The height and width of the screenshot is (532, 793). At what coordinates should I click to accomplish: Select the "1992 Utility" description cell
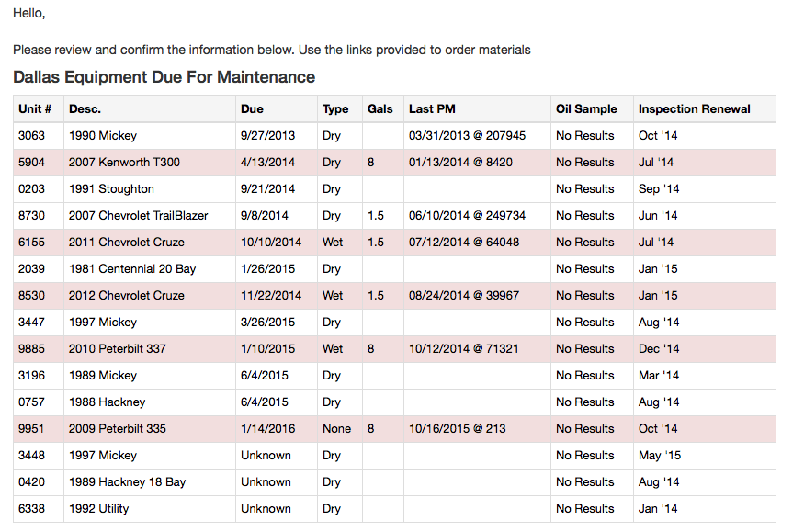(98, 509)
